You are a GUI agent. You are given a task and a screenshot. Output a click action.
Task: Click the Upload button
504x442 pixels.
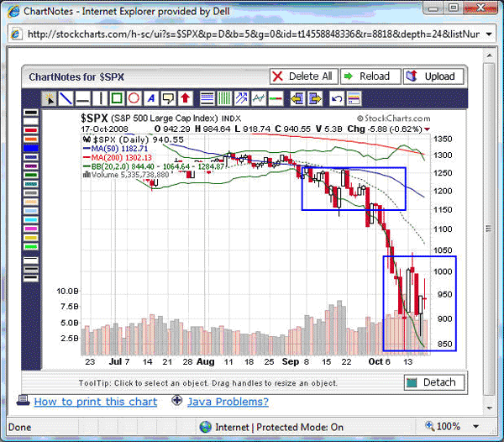(x=433, y=76)
